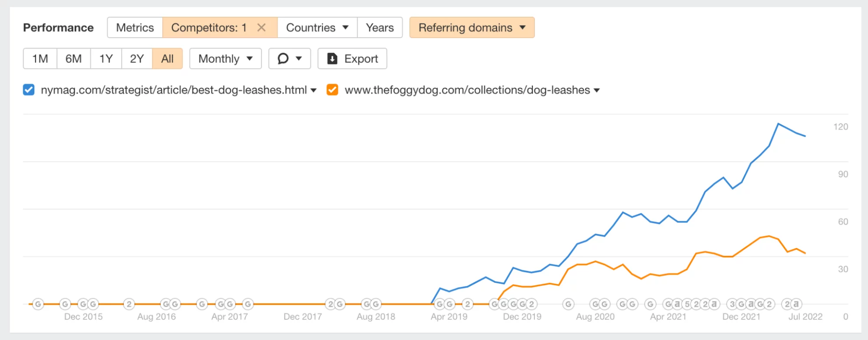
Task: Select the 6M time range button
Action: click(73, 59)
